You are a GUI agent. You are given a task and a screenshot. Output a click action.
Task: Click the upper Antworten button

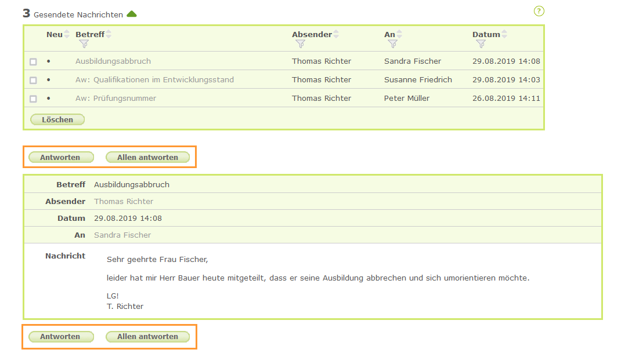tap(60, 157)
